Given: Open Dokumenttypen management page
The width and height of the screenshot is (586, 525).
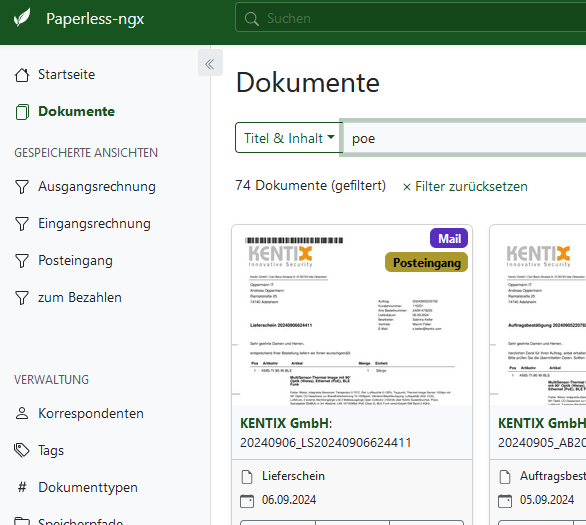Looking at the screenshot, I should 88,488.
